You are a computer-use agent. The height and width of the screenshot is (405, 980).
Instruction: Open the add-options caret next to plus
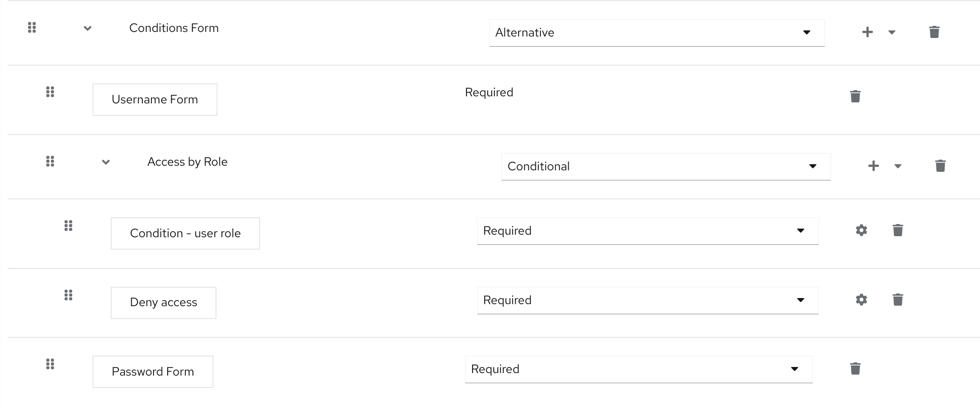(x=892, y=32)
